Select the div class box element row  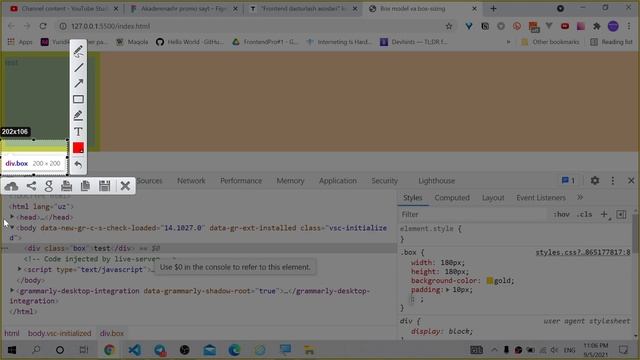198,248
